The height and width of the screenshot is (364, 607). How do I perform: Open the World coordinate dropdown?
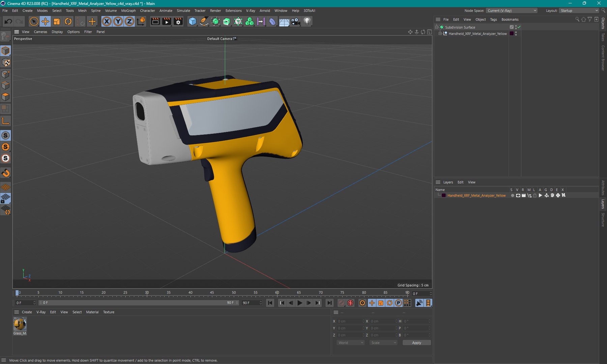[x=351, y=343]
